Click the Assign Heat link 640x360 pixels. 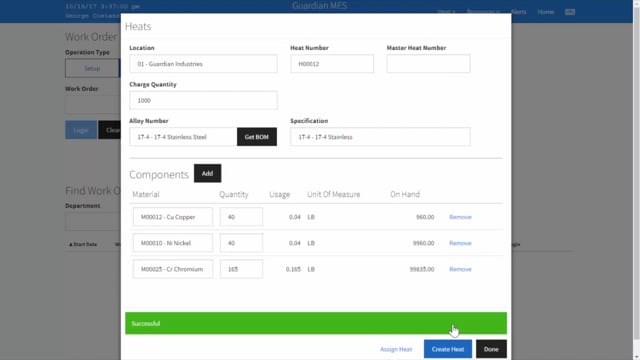(x=396, y=349)
